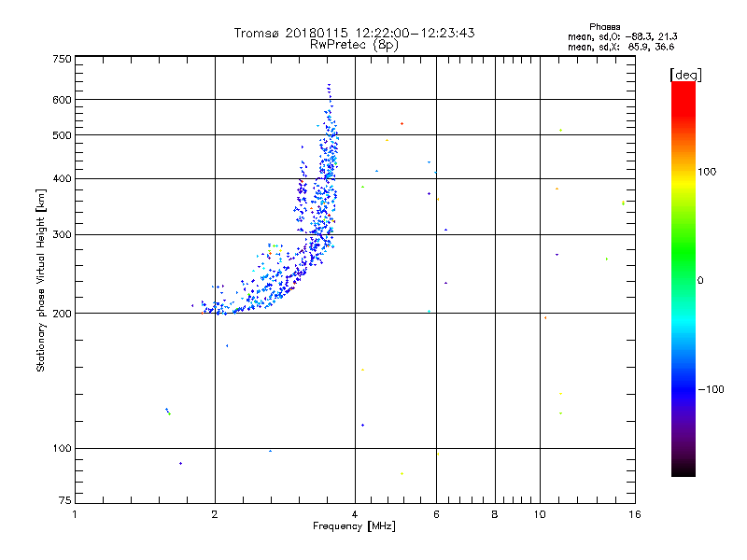Click the 'Stationary phase Virtual Height [km]' axis label
This screenshot has height=560, width=747.
40,280
